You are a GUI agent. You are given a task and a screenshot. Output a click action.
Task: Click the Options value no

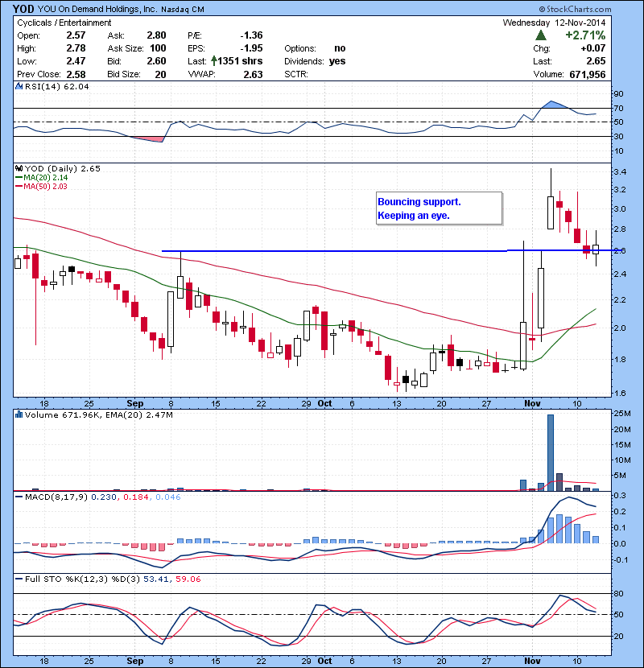pos(340,48)
